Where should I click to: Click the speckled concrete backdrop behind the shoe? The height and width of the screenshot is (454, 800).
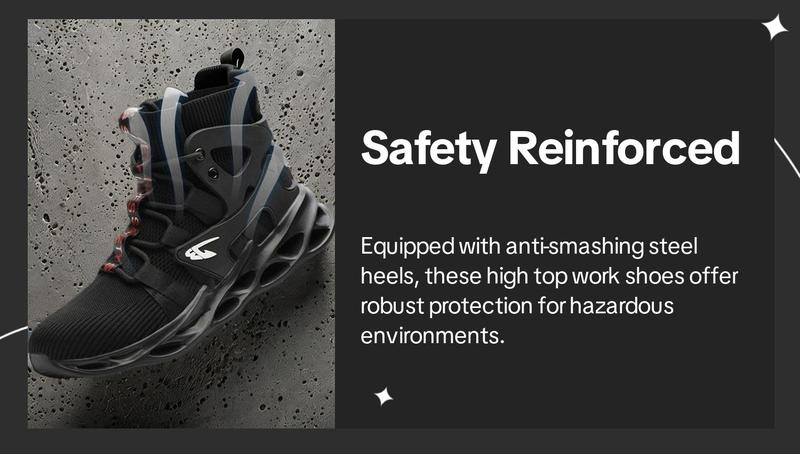tap(77, 102)
